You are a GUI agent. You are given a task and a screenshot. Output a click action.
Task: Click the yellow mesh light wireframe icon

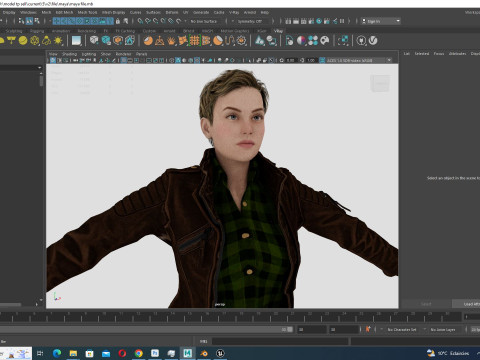[35, 41]
